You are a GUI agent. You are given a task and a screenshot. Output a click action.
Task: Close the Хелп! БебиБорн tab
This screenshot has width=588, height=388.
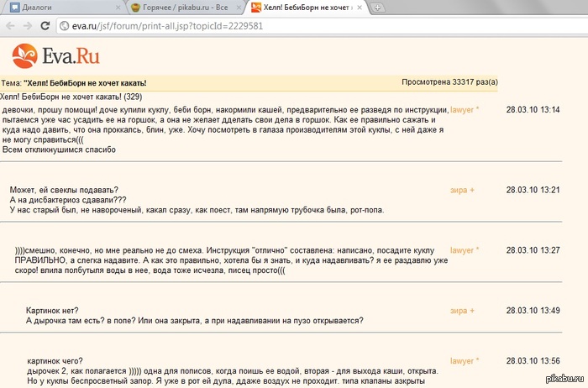pos(360,8)
